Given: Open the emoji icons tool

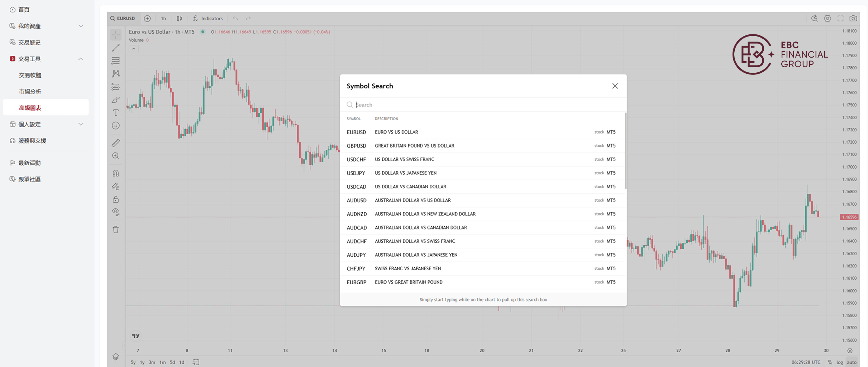Looking at the screenshot, I should pyautogui.click(x=116, y=126).
